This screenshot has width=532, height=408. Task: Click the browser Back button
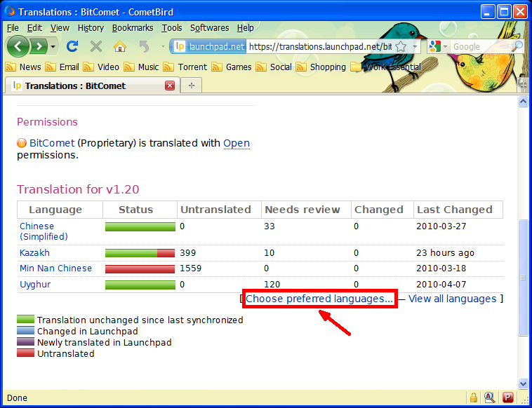(18, 46)
